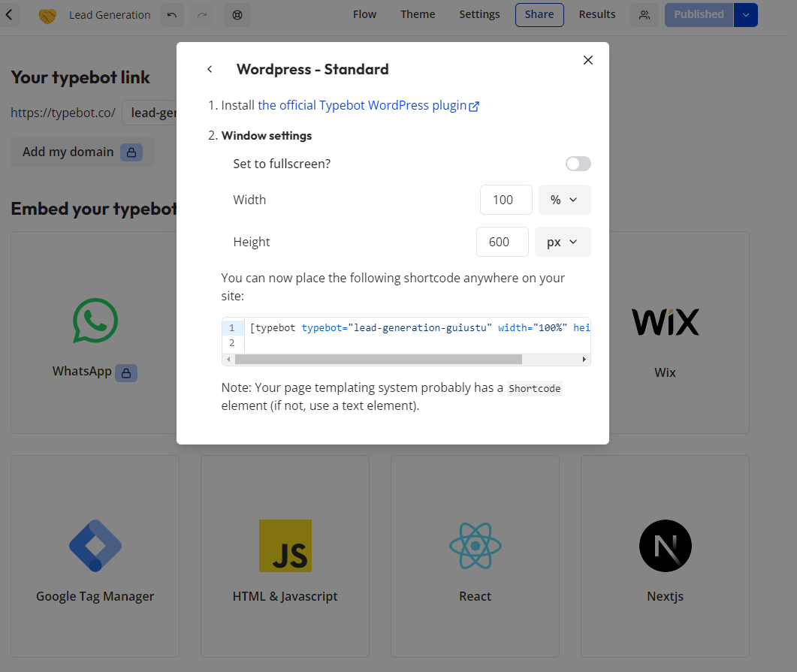Open the collaborators people icon
Screen dimensions: 797x672
[x=645, y=15]
